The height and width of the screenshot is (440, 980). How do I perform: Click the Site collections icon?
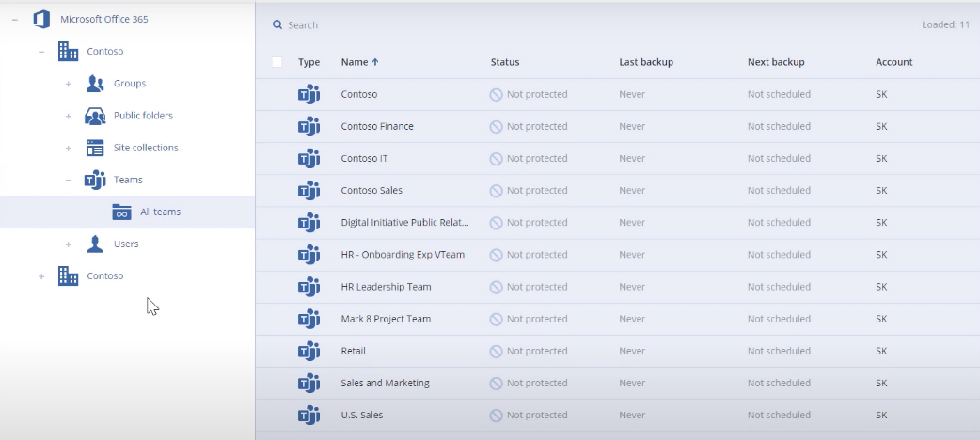pyautogui.click(x=95, y=149)
